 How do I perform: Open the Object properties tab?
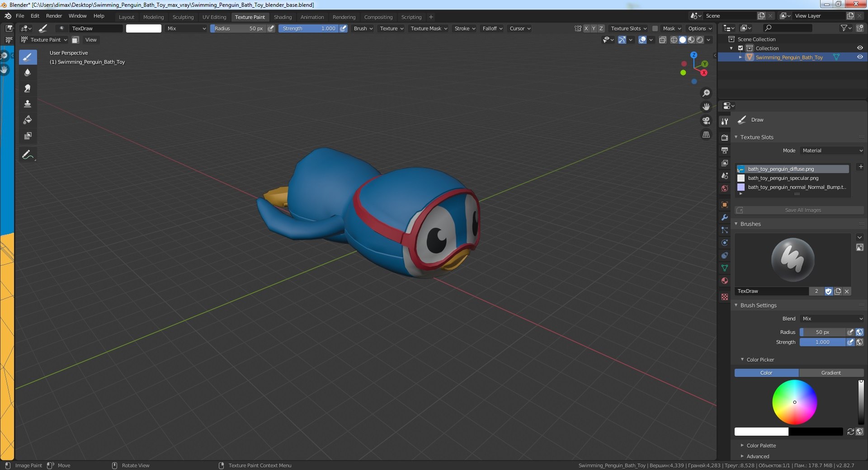point(725,205)
